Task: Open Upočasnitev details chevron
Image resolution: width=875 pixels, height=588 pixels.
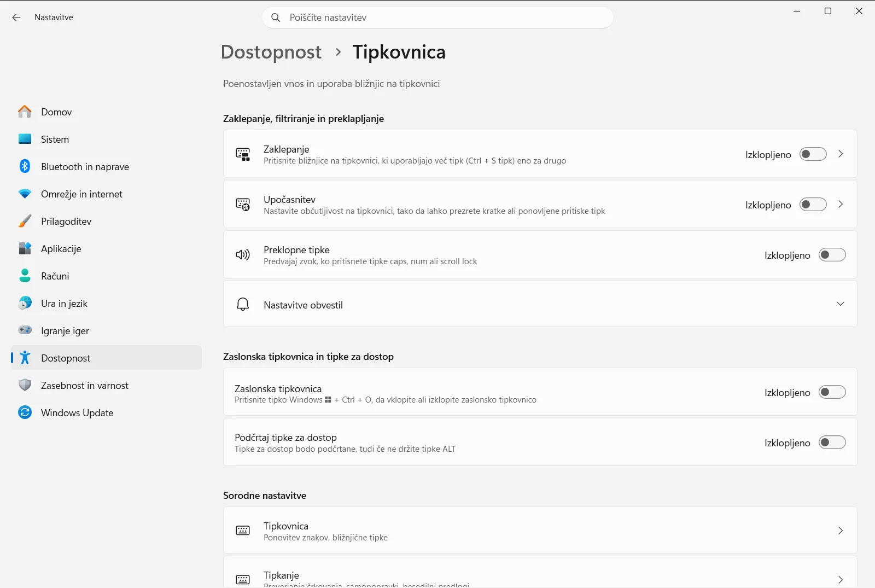Action: (x=841, y=205)
